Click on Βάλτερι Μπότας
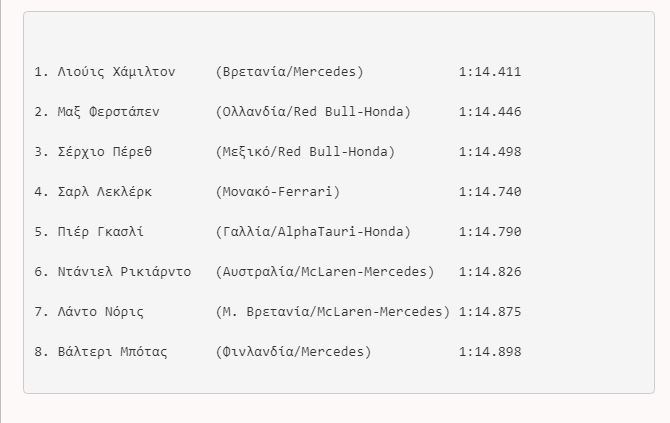Viewport: 670px width, 423px height. pos(112,352)
